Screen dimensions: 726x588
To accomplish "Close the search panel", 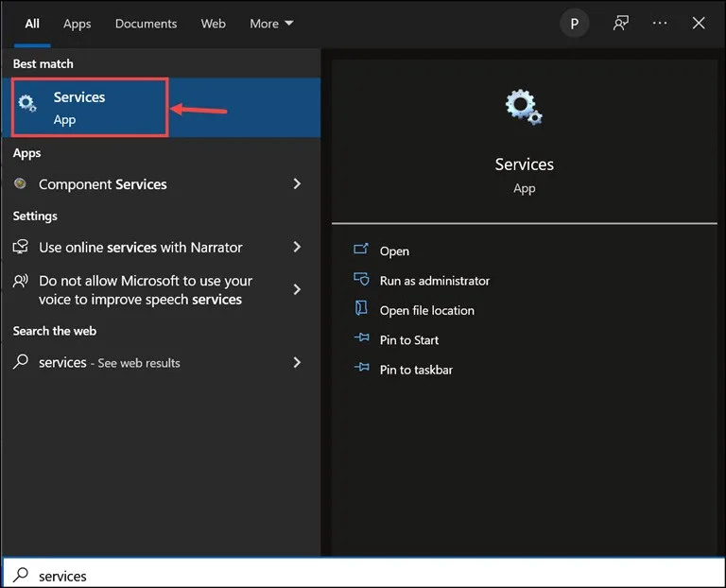I will 699,23.
